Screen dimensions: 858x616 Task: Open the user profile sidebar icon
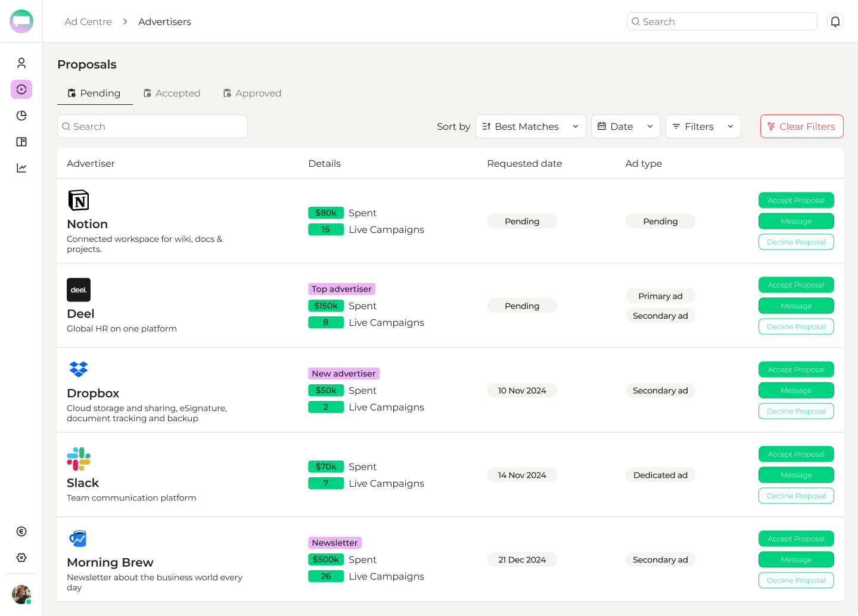pyautogui.click(x=21, y=63)
